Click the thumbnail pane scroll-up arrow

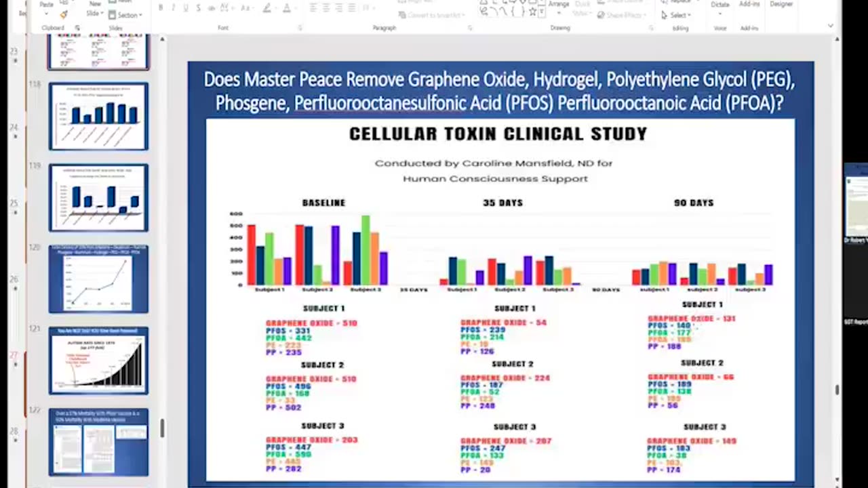tap(162, 40)
